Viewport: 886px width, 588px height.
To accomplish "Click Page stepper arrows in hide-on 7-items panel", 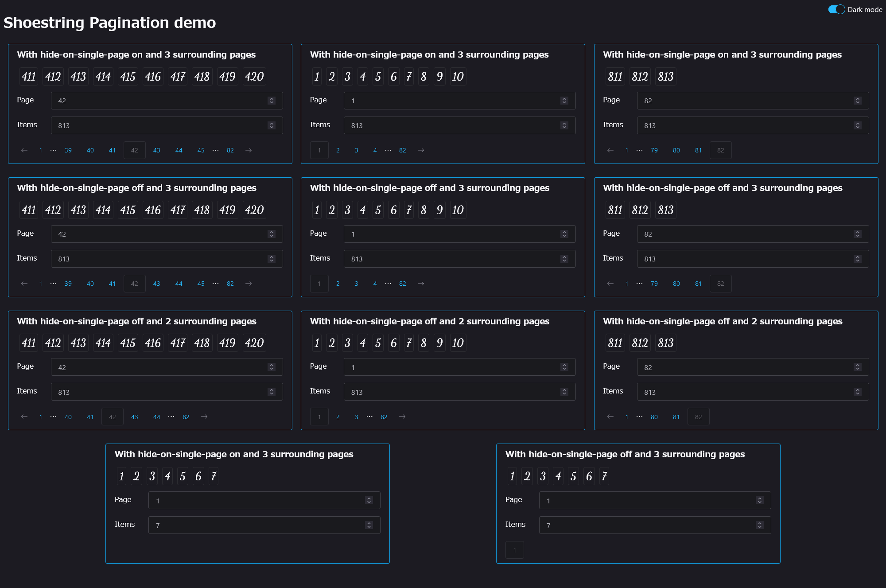I will [x=369, y=500].
